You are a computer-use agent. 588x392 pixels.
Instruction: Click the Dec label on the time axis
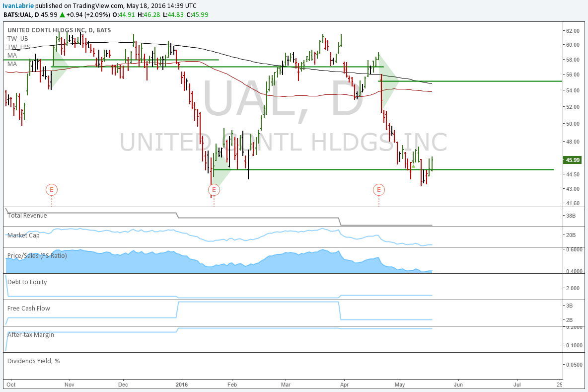pos(123,385)
